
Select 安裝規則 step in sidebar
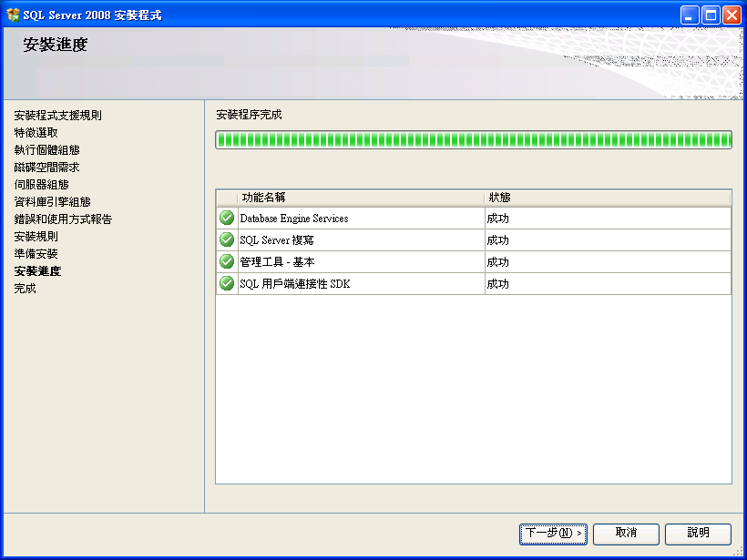click(x=36, y=236)
